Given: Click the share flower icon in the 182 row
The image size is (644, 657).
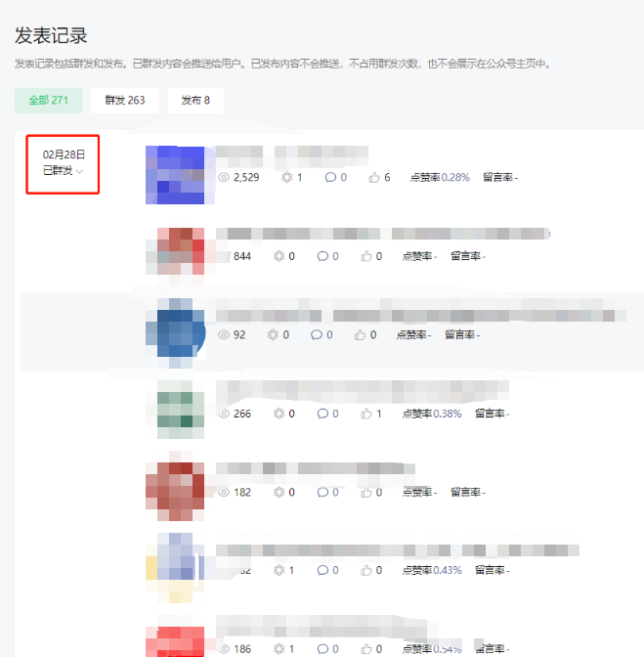Looking at the screenshot, I should click(279, 492).
